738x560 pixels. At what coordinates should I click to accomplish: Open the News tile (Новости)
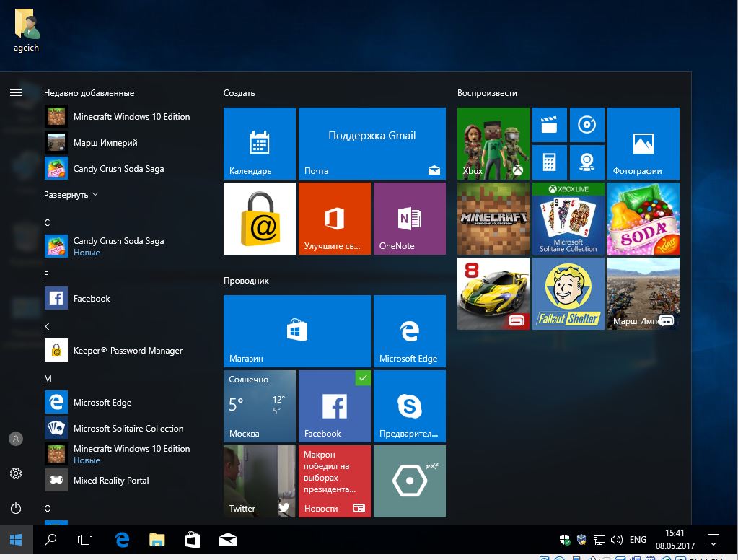pos(335,481)
